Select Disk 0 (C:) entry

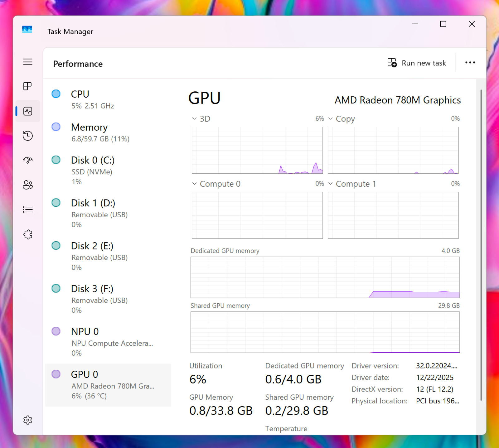108,171
